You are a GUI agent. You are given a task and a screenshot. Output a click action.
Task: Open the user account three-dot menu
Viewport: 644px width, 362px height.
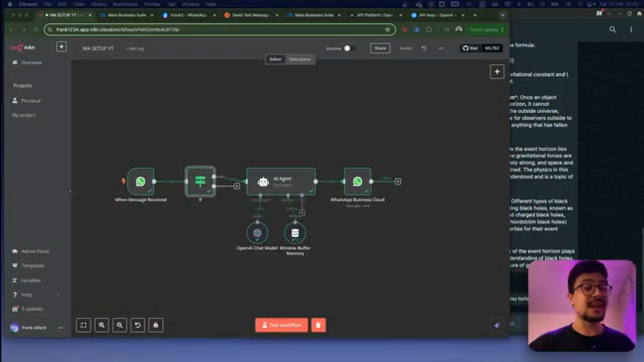[61, 328]
